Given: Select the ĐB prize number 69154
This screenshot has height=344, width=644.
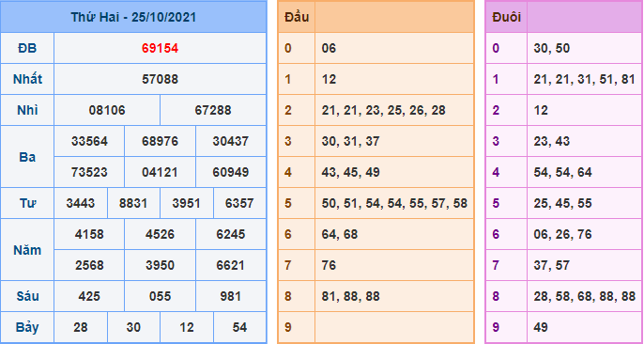Looking at the screenshot, I should 161,49.
